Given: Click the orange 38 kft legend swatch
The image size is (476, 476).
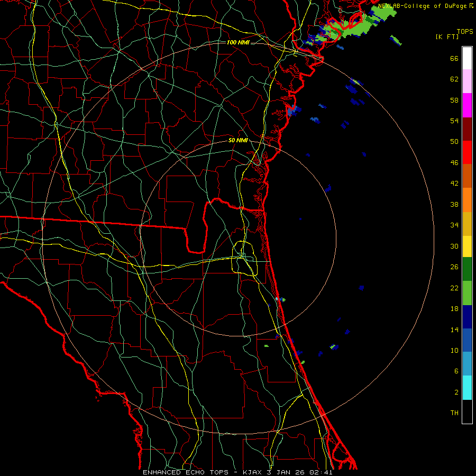Looking at the screenshot, I should (x=467, y=200).
